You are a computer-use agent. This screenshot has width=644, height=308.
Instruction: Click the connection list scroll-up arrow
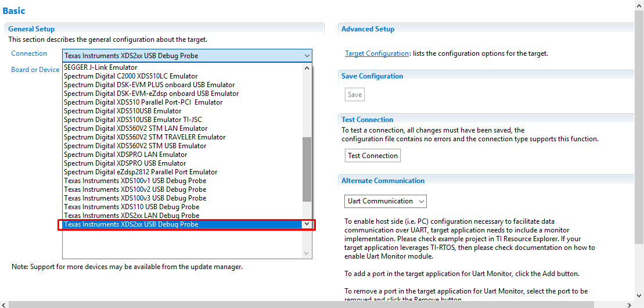click(307, 67)
